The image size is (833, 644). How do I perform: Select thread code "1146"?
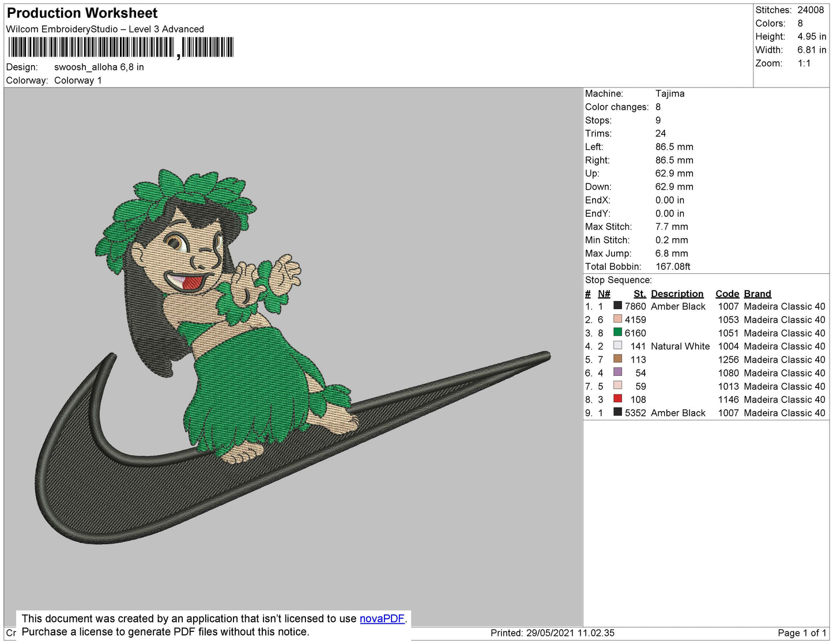point(729,399)
